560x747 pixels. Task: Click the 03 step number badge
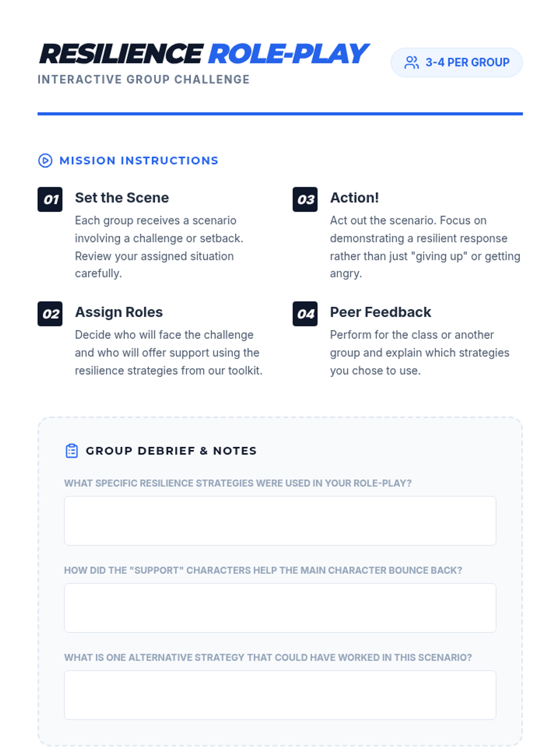[x=305, y=199]
